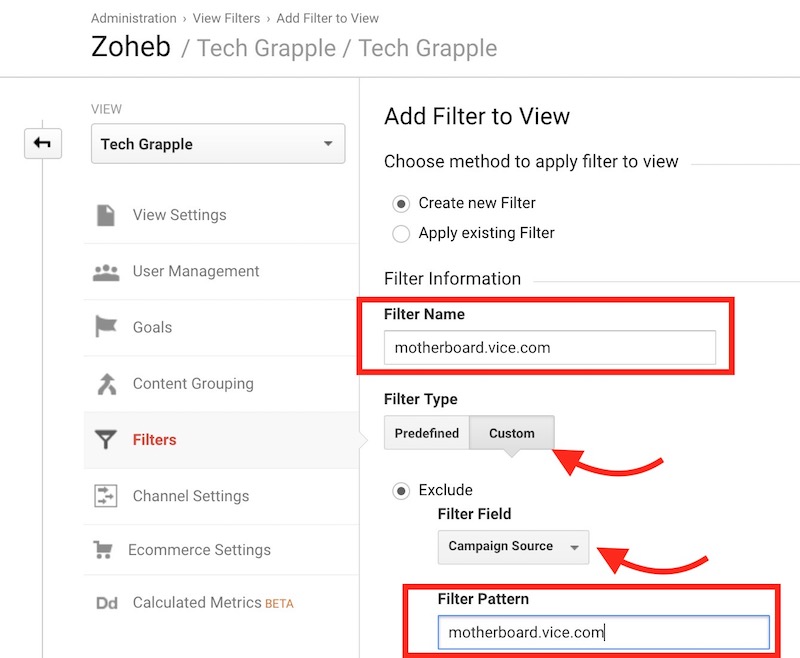Click the Calculated Metrics Dd icon
The width and height of the screenshot is (800, 658).
click(105, 603)
